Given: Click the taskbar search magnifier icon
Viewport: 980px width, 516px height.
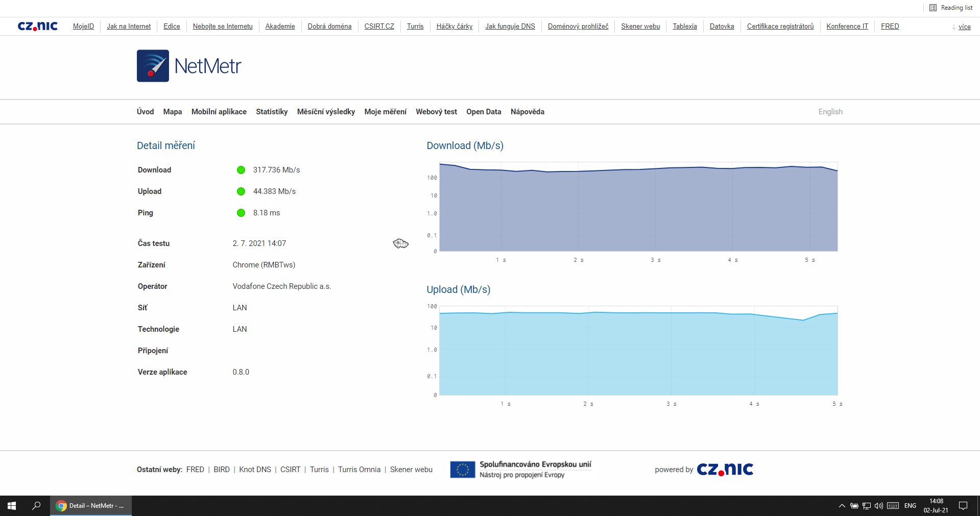Looking at the screenshot, I should click(x=36, y=506).
